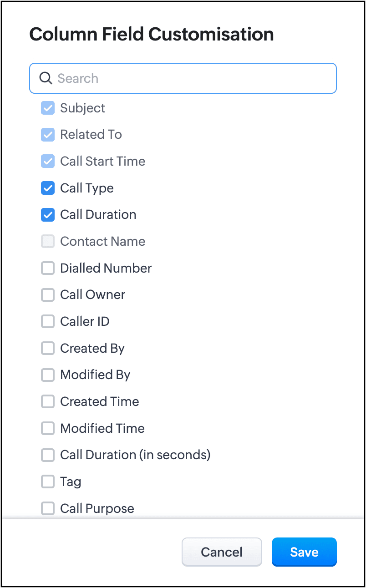
Task: Click the Related To checkbox
Action: 48,135
